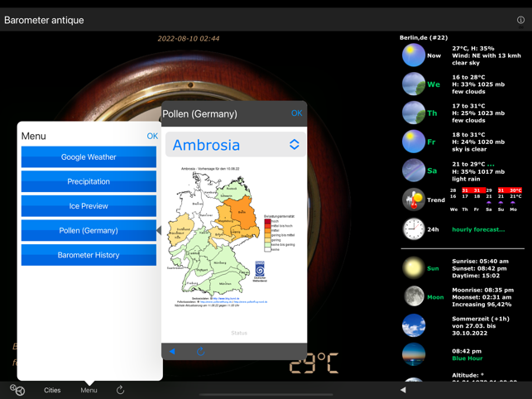Click the Status label in Pollen popup

tap(239, 333)
